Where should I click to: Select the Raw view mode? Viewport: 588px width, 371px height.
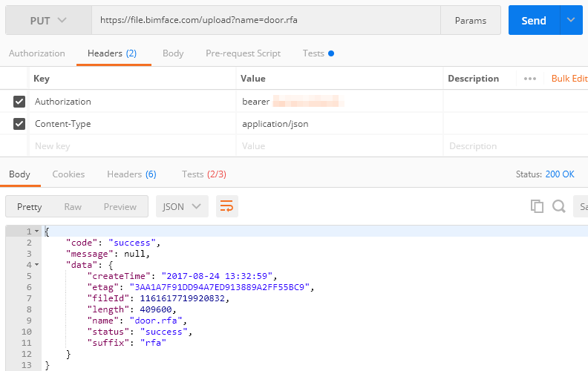[x=73, y=206]
